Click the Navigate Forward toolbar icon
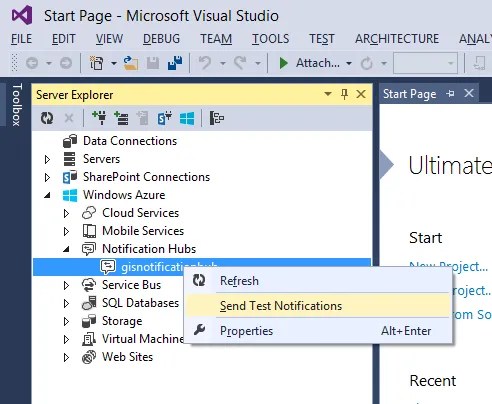 coord(66,63)
